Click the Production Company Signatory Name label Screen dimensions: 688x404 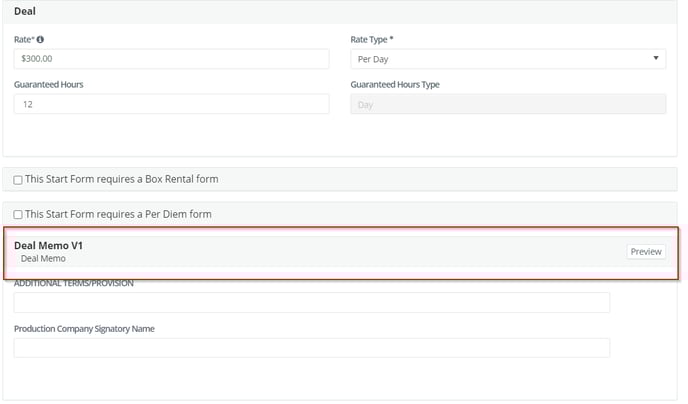(84, 329)
